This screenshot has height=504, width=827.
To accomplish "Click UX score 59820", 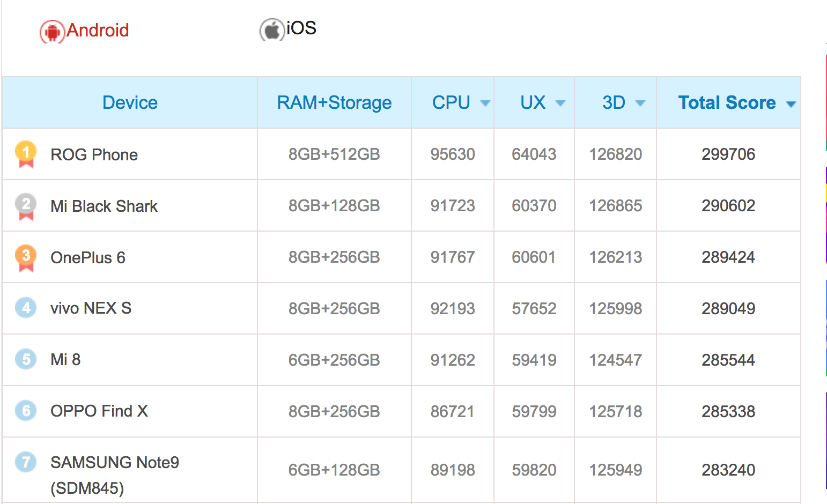I will [x=534, y=470].
